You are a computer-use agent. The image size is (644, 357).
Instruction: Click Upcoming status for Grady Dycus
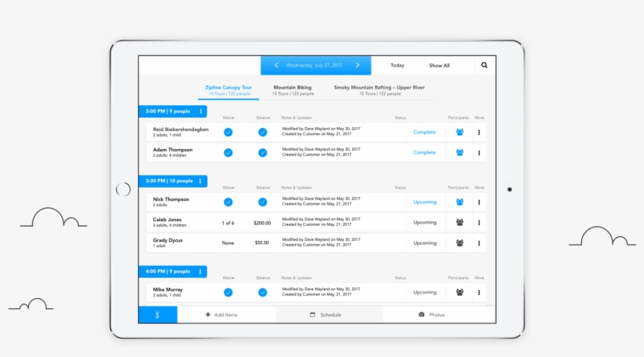[x=425, y=243]
